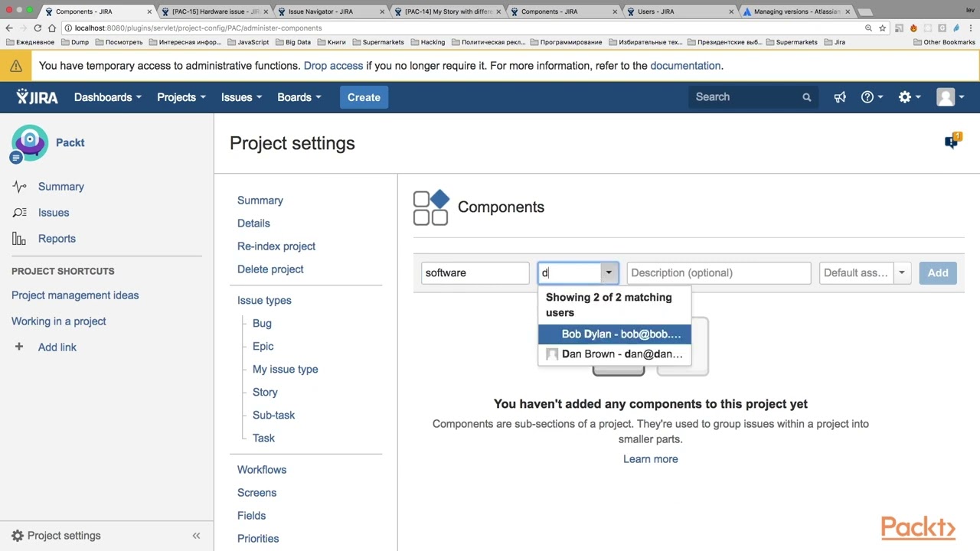Open Project management ideas shortcut
980x551 pixels.
75,295
